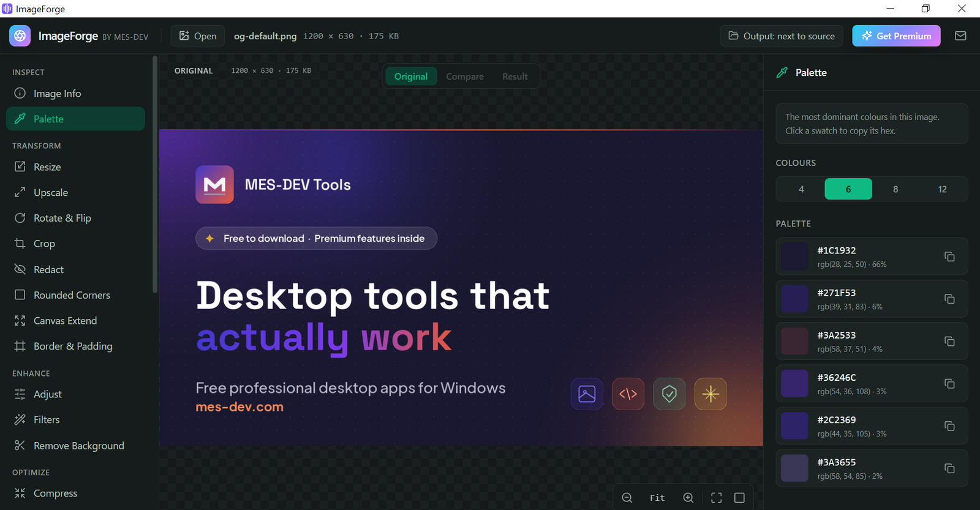Click the rgb(58, 37, 51) · 4% value
This screenshot has height=510, width=980.
click(x=850, y=349)
